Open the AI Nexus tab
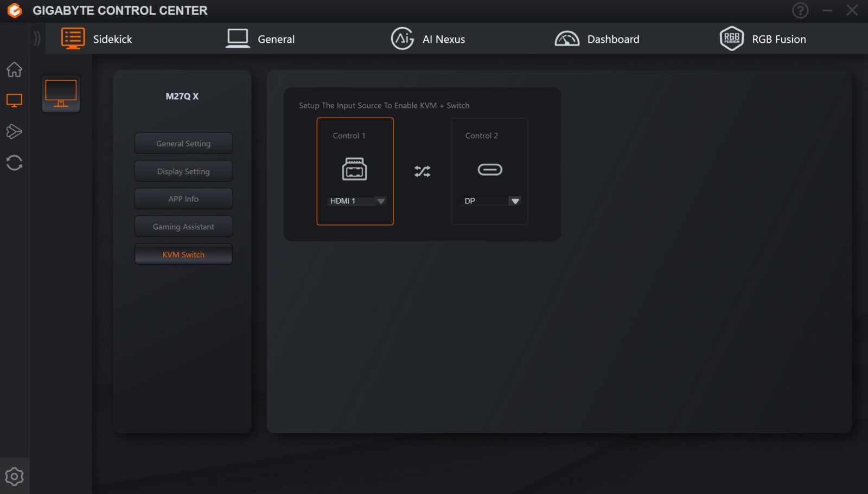 [x=428, y=39]
